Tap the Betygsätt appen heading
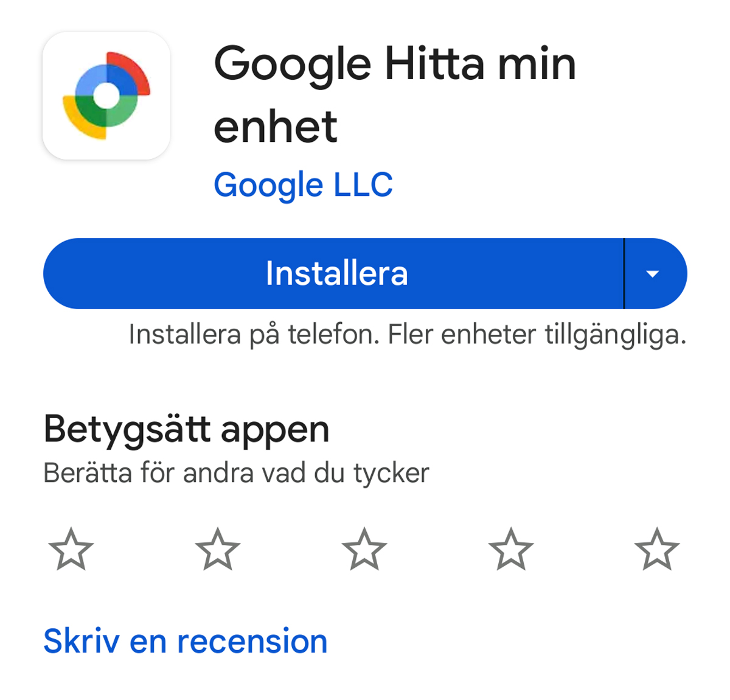 pyautogui.click(x=186, y=430)
